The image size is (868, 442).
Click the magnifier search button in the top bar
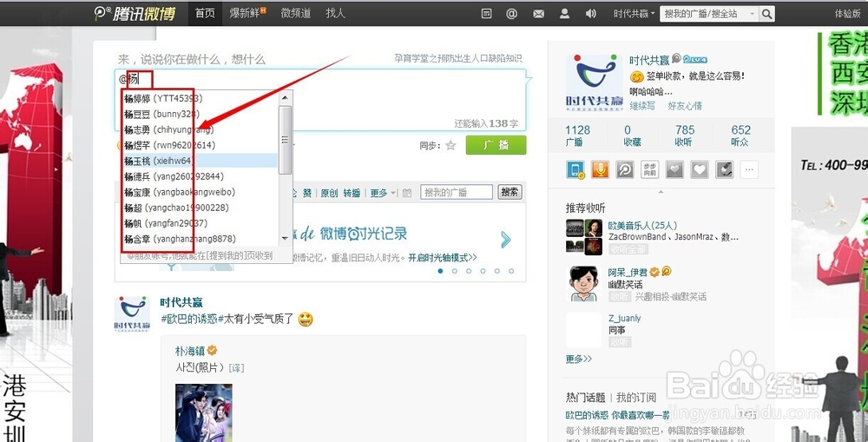[x=766, y=14]
